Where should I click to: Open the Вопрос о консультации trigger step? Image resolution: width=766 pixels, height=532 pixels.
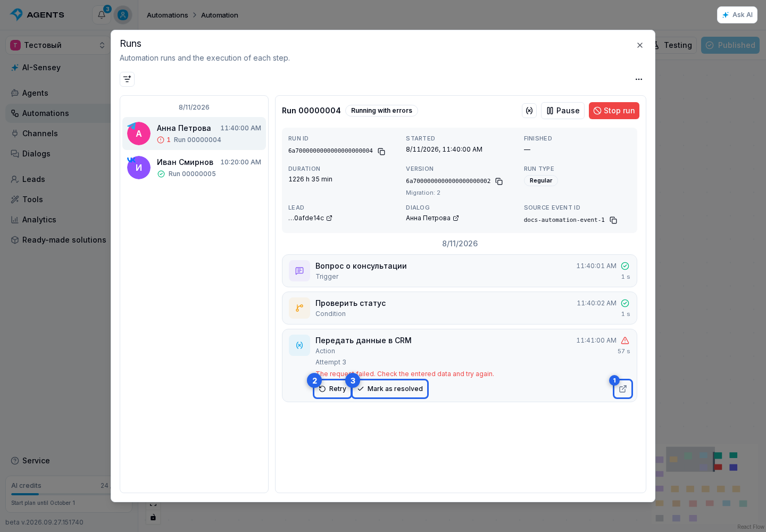click(460, 271)
